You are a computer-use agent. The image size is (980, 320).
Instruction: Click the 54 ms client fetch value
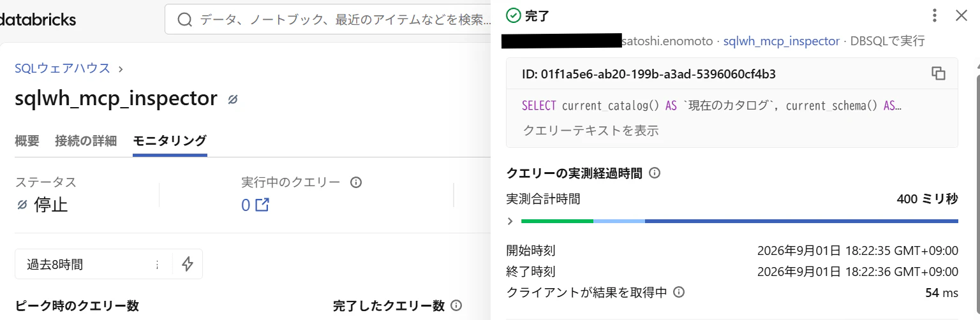coord(942,293)
